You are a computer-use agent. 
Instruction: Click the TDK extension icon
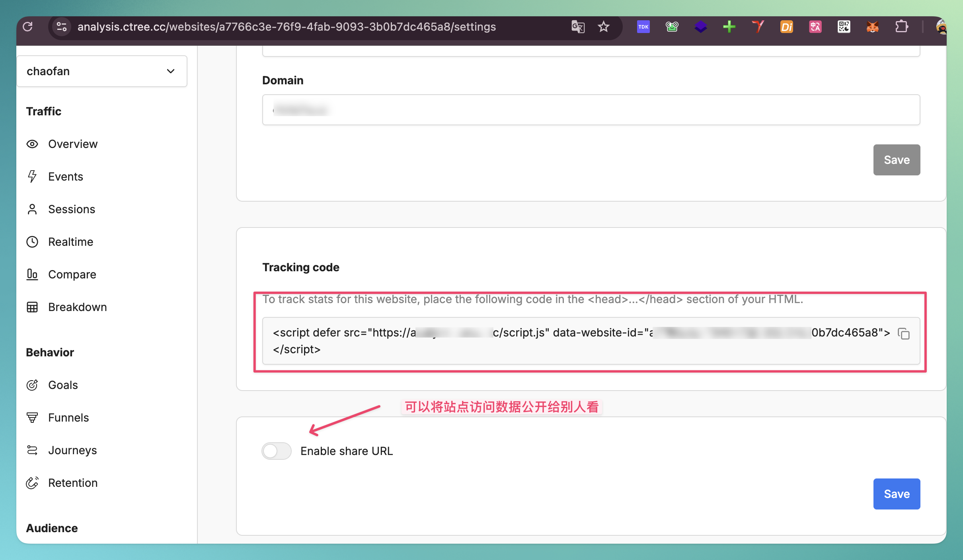tap(643, 27)
